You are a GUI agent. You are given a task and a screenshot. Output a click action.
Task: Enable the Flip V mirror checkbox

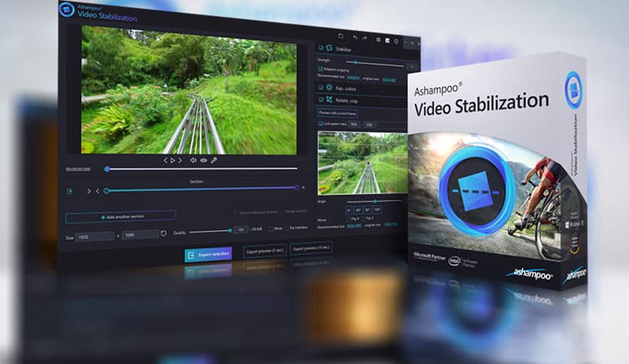(363, 219)
